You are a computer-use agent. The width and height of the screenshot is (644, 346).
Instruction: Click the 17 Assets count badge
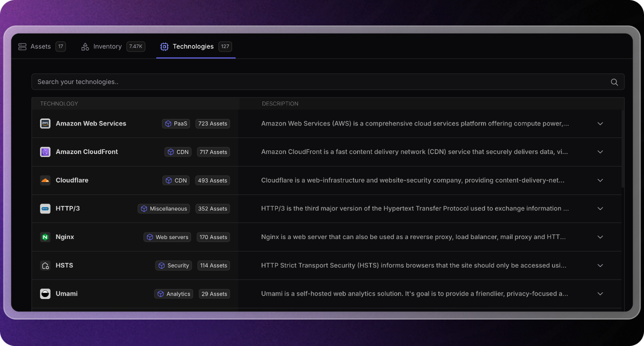60,46
